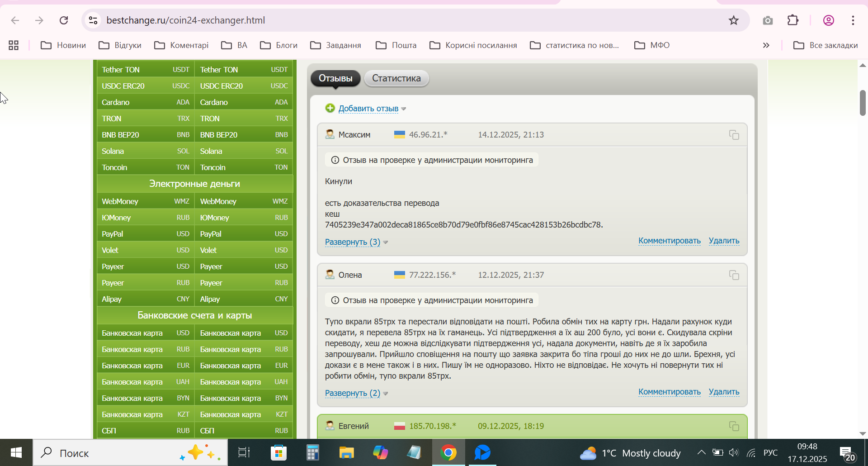Click Удалить on Мсаксим's review
868x466 pixels.
(724, 241)
